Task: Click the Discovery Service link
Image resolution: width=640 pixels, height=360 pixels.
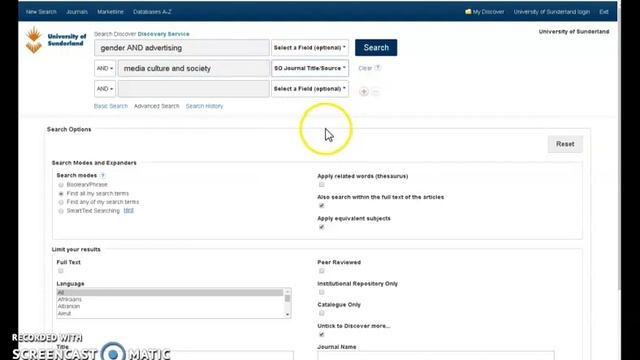Action: pos(163,34)
